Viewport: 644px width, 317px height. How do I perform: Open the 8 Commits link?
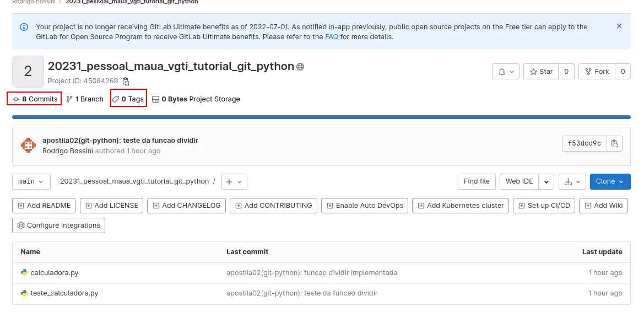coord(35,99)
